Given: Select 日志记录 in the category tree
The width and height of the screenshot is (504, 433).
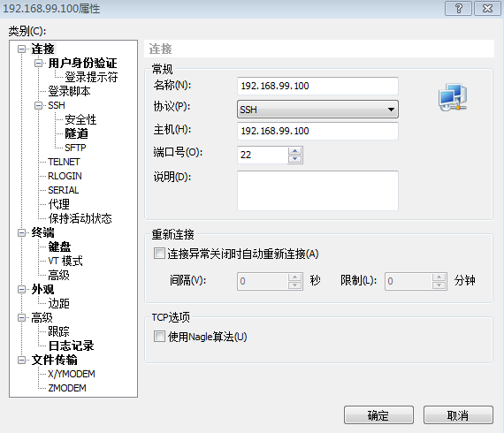Looking at the screenshot, I should click(x=71, y=346).
